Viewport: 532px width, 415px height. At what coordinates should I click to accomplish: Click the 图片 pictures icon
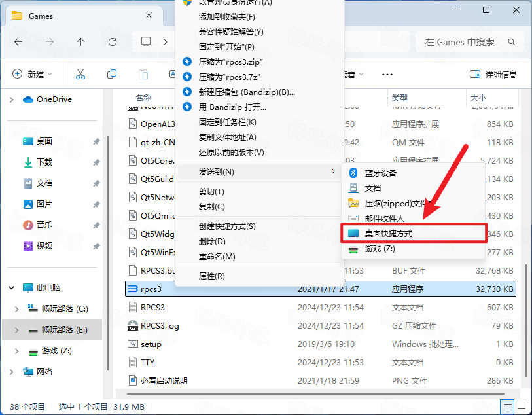coord(28,204)
